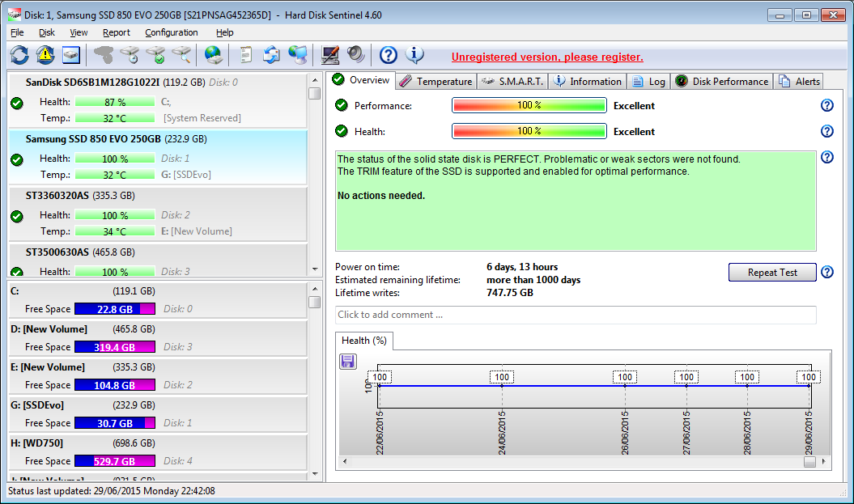Click the info speech bubble toolbar icon
Screen dimensions: 854x504
414,54
